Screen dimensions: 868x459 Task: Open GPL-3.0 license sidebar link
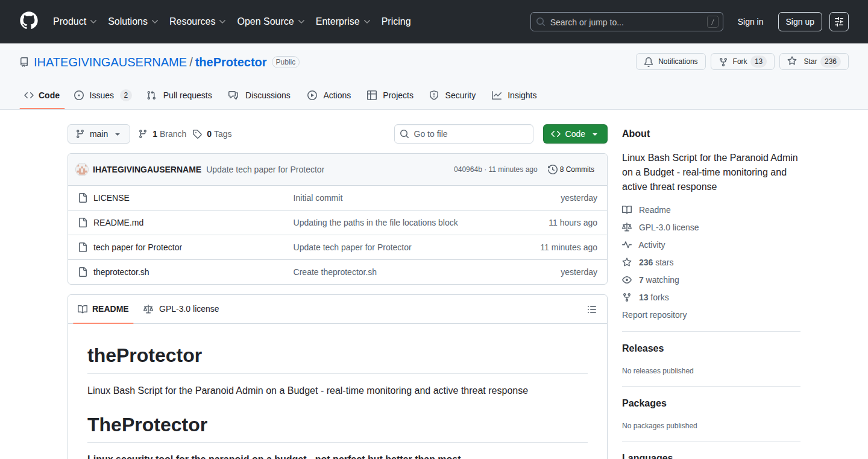[x=661, y=227]
